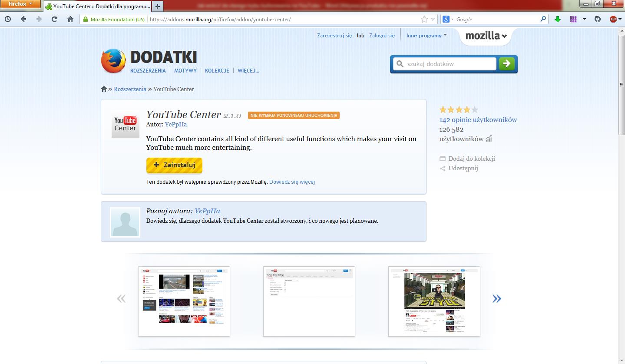Click the search magnifier in toolbar
This screenshot has height=364, width=625.
tap(543, 19)
